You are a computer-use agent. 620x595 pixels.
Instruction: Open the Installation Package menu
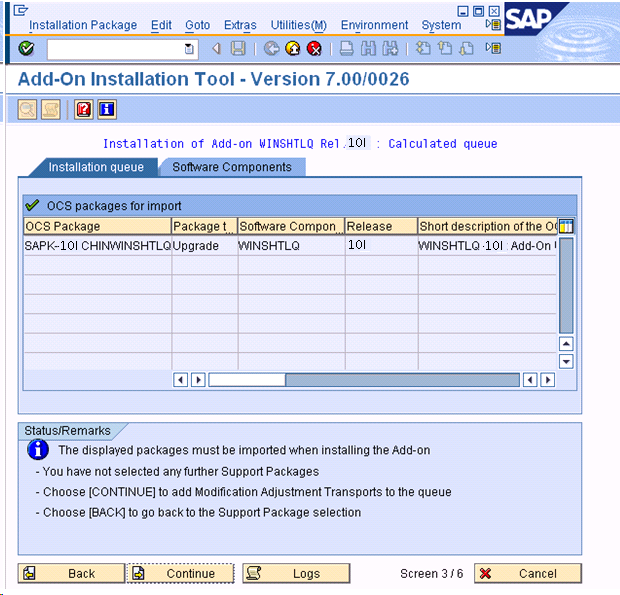tap(83, 25)
